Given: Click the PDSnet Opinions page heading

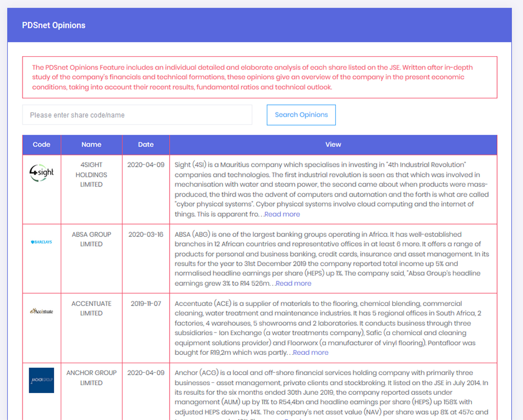Looking at the screenshot, I should pyautogui.click(x=54, y=25).
